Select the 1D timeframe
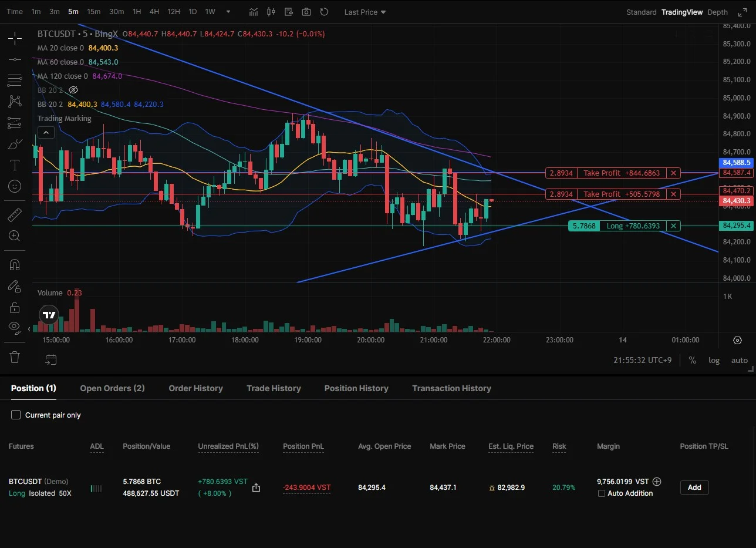This screenshot has width=756, height=548. (x=193, y=12)
